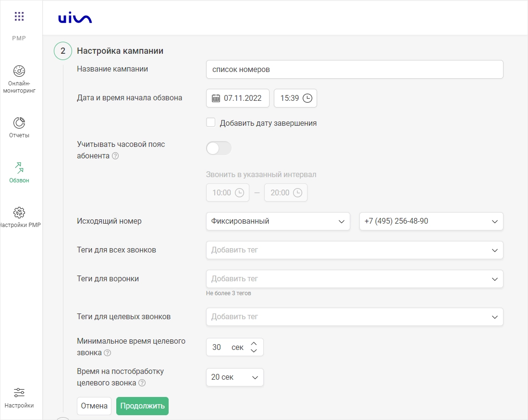Viewport: 528px width, 420px height.
Task: Click the campaign name field список номеров
Action: pos(355,70)
